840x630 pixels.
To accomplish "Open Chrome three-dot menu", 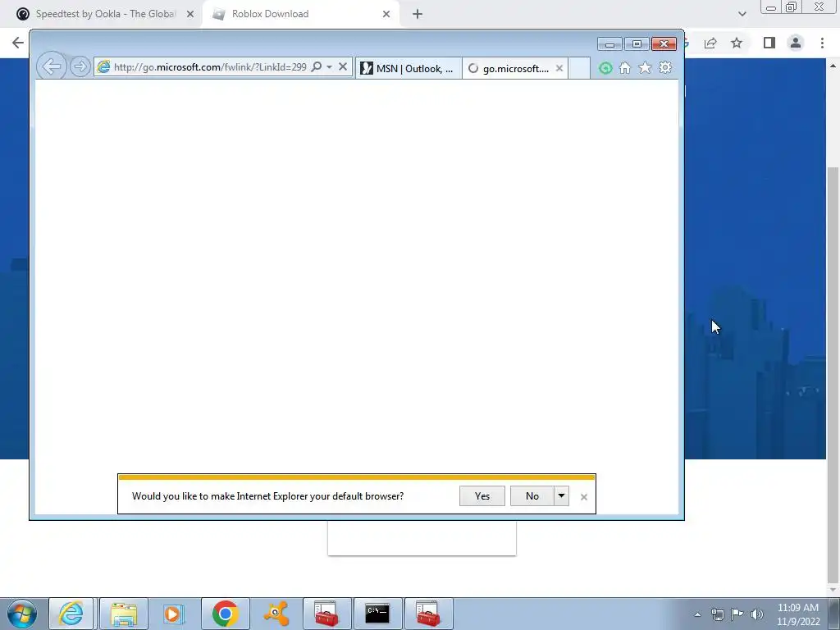I will coord(822,43).
